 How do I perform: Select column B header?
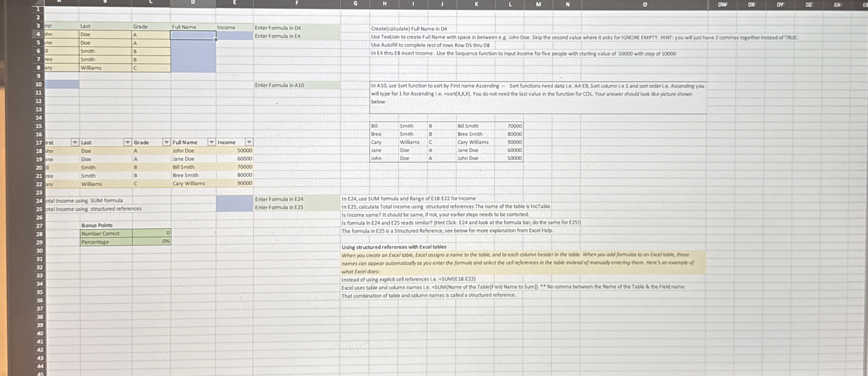pyautogui.click(x=105, y=2)
